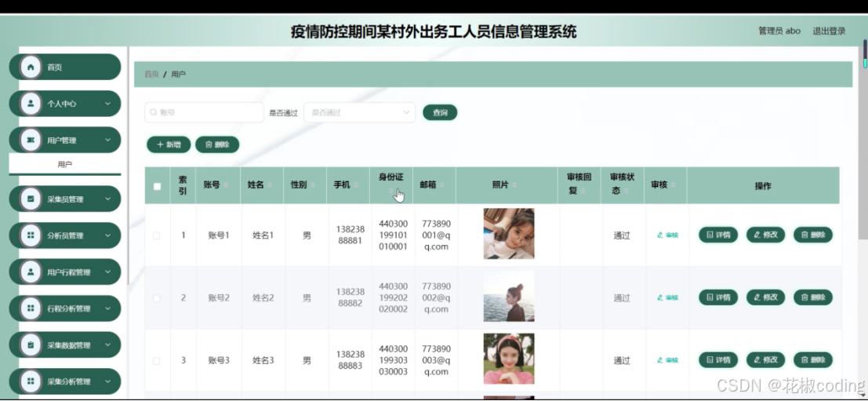Click the grid icon beside 分析员管理
The width and height of the screenshot is (868, 401).
coord(31,235)
